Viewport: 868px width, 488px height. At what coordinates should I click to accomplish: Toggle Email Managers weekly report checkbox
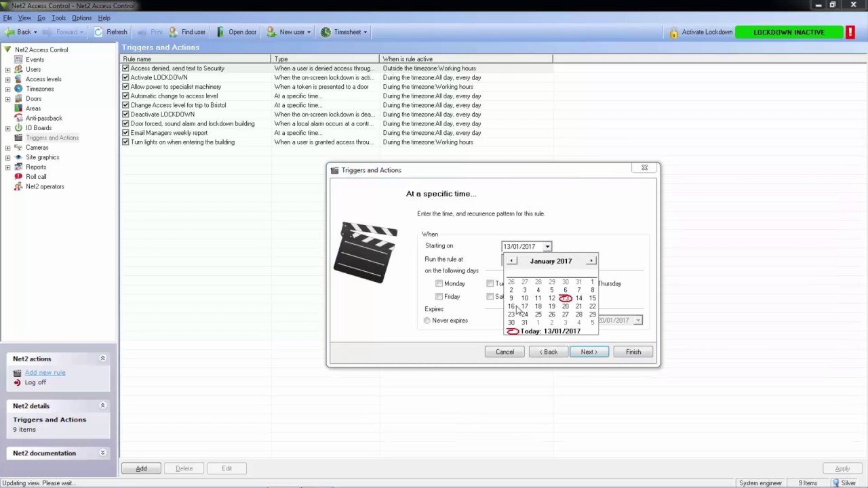[x=125, y=133]
